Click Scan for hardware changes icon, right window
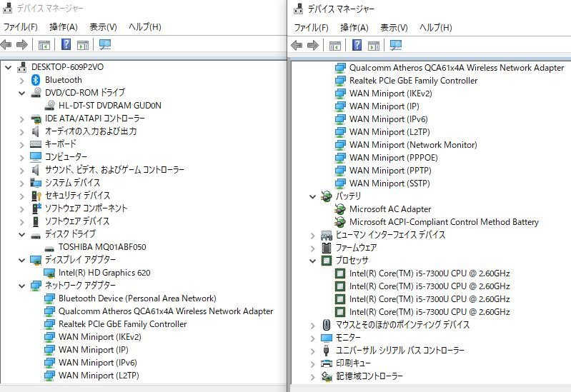 pyautogui.click(x=396, y=45)
